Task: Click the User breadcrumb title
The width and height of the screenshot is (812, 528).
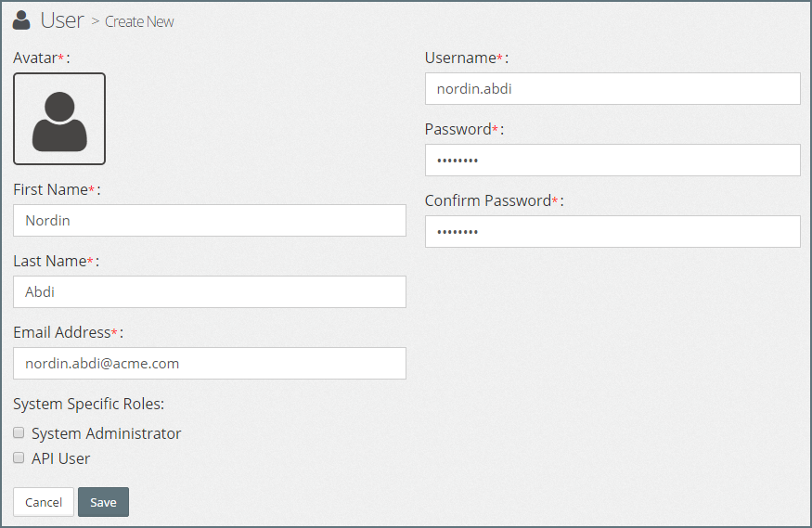Action: point(62,19)
